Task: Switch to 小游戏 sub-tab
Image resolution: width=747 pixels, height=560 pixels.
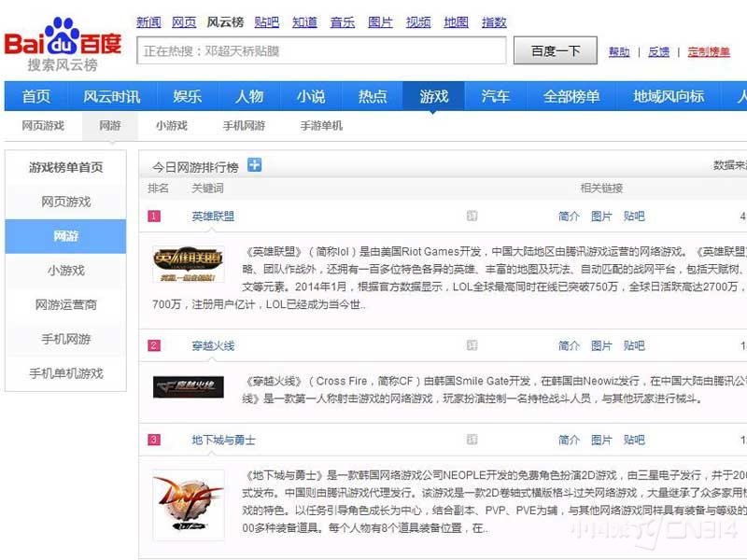Action: coord(172,126)
